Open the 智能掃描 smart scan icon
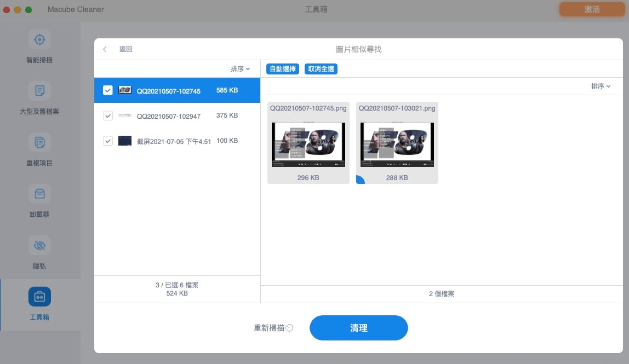 click(39, 40)
